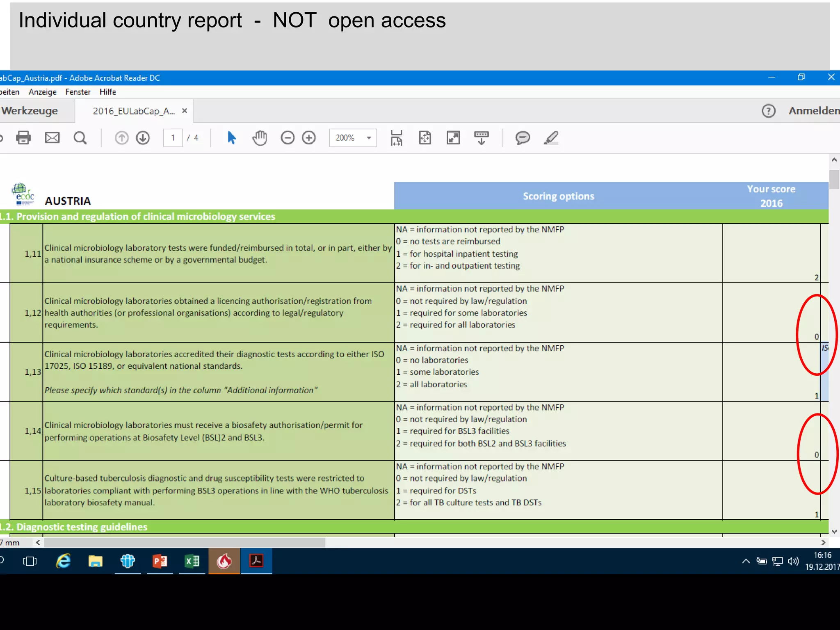Open the search magnifier tool

coord(80,138)
